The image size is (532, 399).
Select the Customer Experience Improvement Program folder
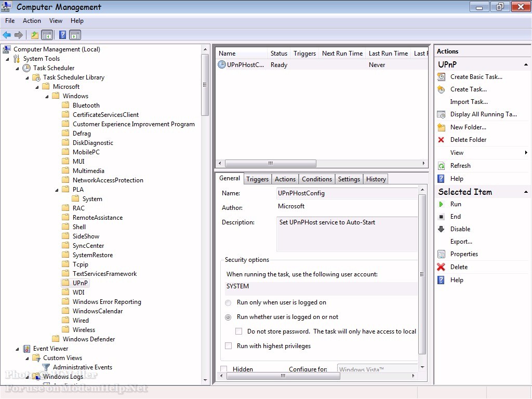pyautogui.click(x=134, y=124)
